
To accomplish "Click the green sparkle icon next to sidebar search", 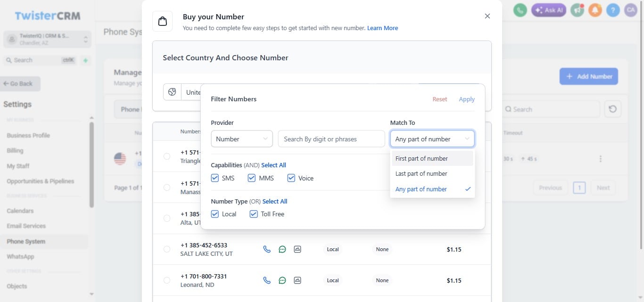I will tap(85, 60).
